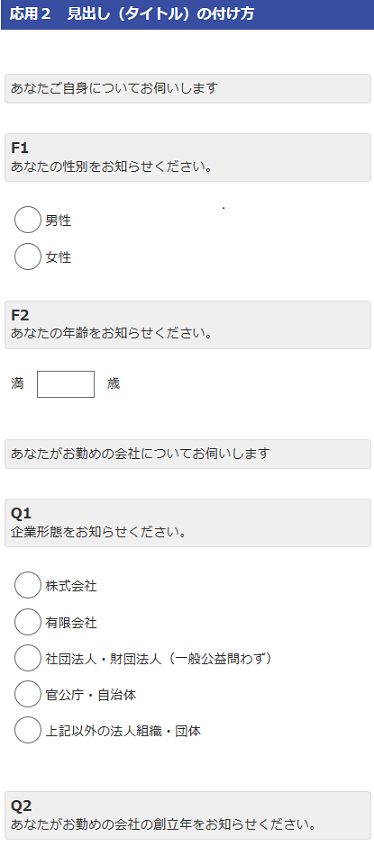Pick the 官公庁・自治体 radio button
Viewport: 374px width, 846px height.
click(28, 694)
